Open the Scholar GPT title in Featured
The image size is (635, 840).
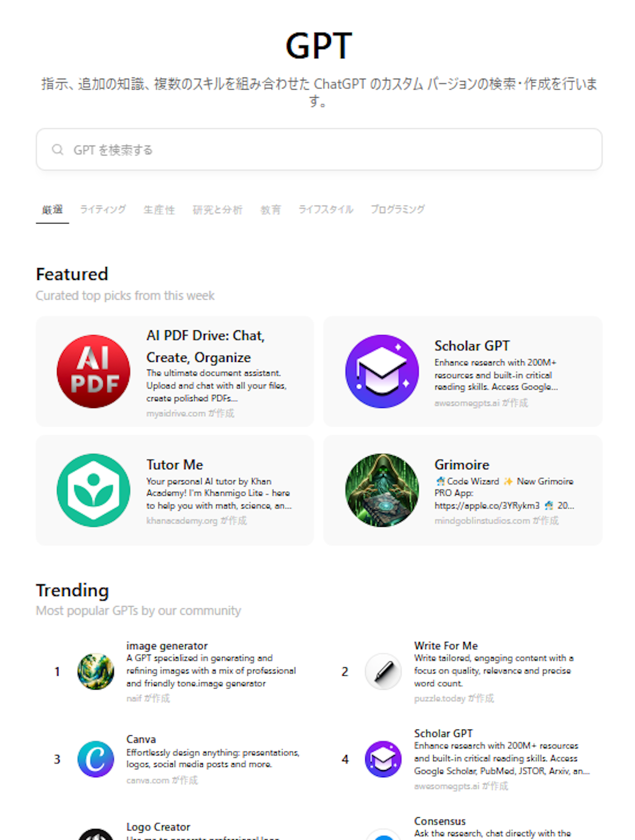472,346
